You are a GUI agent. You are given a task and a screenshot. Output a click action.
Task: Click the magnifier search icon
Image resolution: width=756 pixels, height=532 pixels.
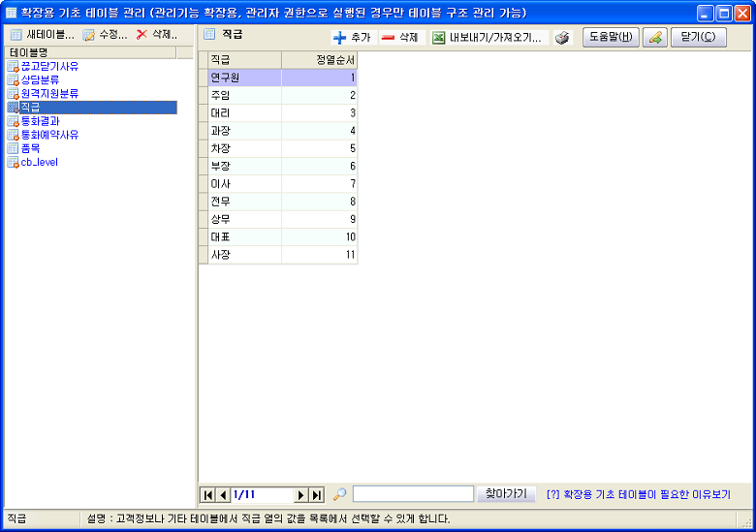340,494
